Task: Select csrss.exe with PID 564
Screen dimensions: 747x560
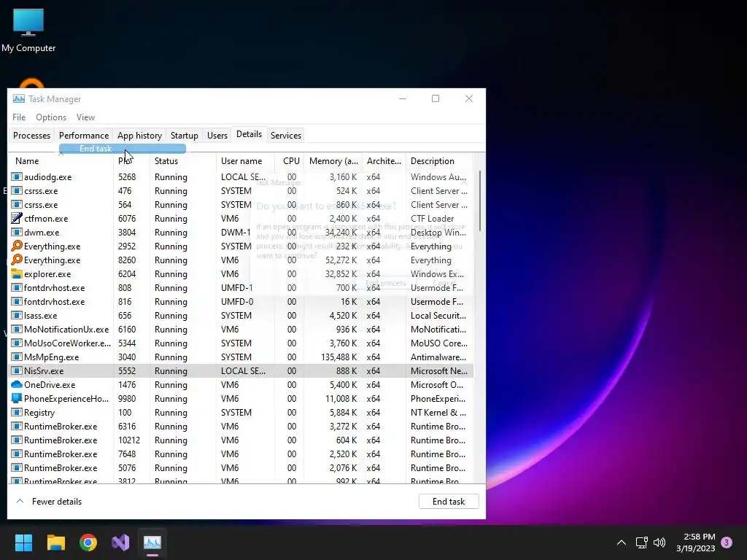Action: 241,205
